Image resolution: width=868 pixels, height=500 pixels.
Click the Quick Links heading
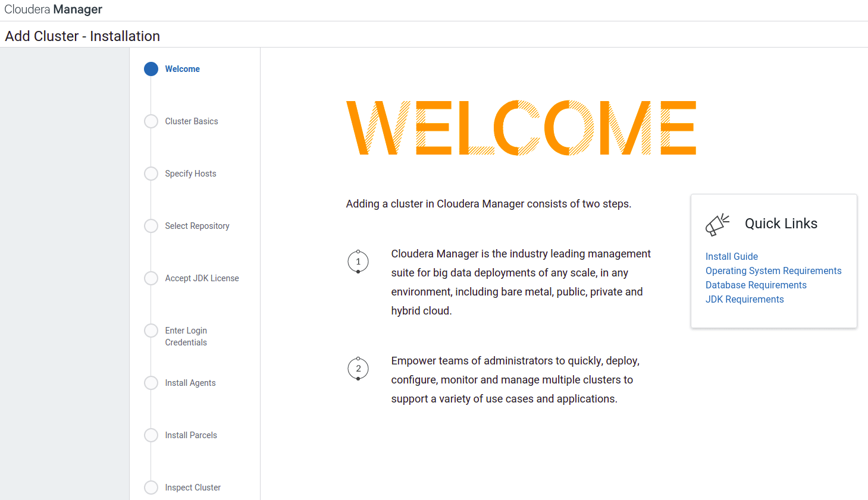781,224
